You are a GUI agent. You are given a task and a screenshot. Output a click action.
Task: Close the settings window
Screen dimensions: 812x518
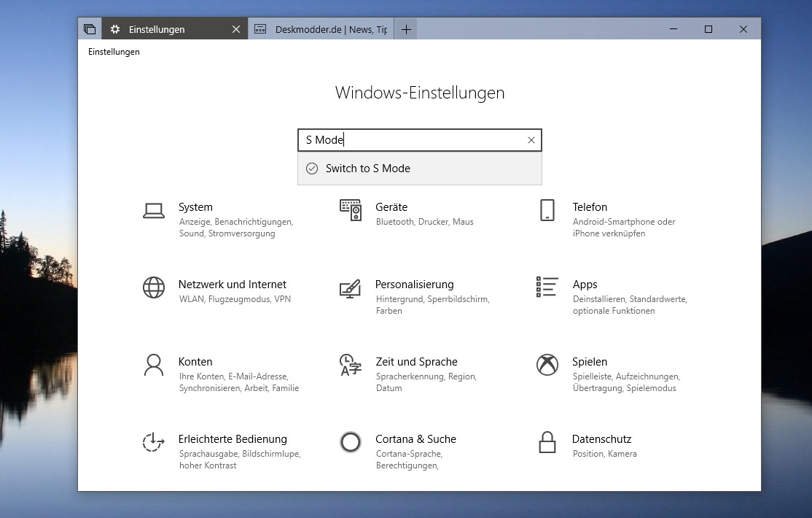[x=743, y=29]
